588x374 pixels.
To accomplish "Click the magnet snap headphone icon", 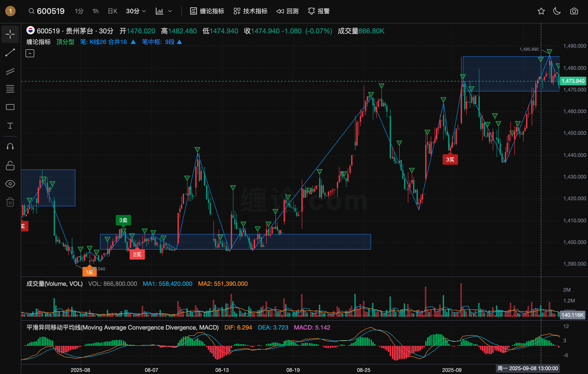I will [10, 146].
